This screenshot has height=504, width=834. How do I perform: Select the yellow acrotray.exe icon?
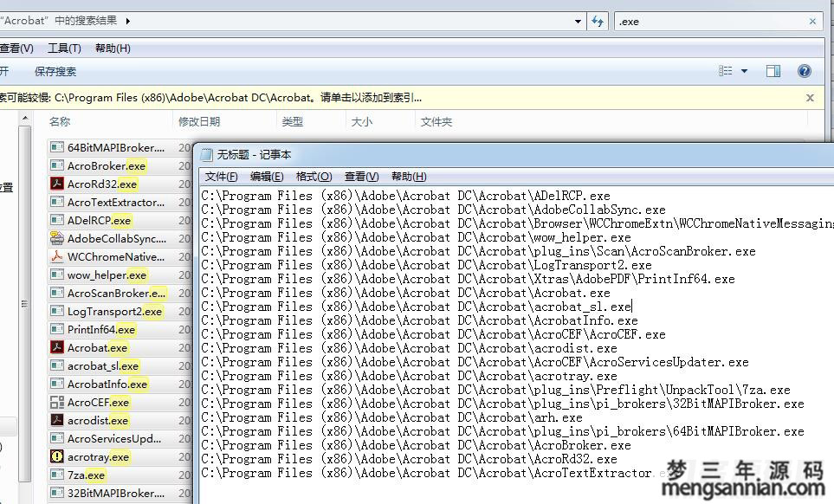coord(57,456)
